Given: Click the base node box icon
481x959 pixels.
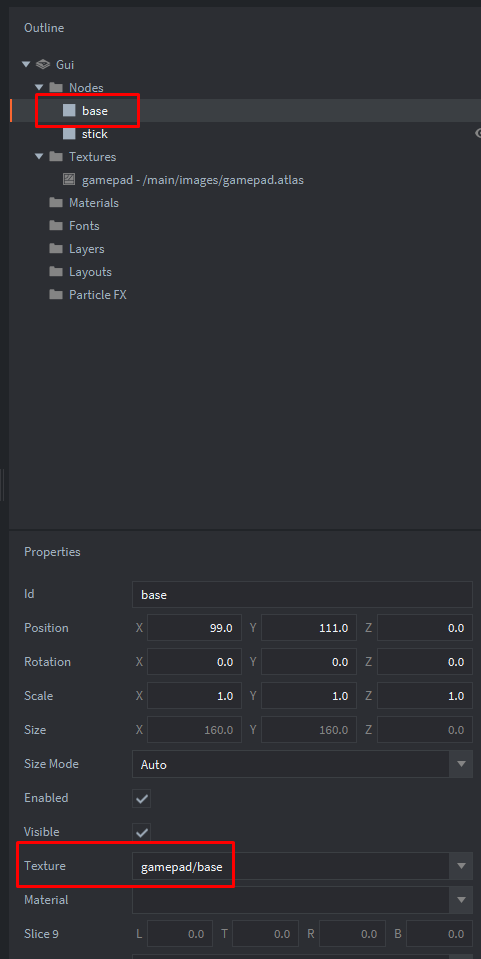Looking at the screenshot, I should pyautogui.click(x=69, y=111).
